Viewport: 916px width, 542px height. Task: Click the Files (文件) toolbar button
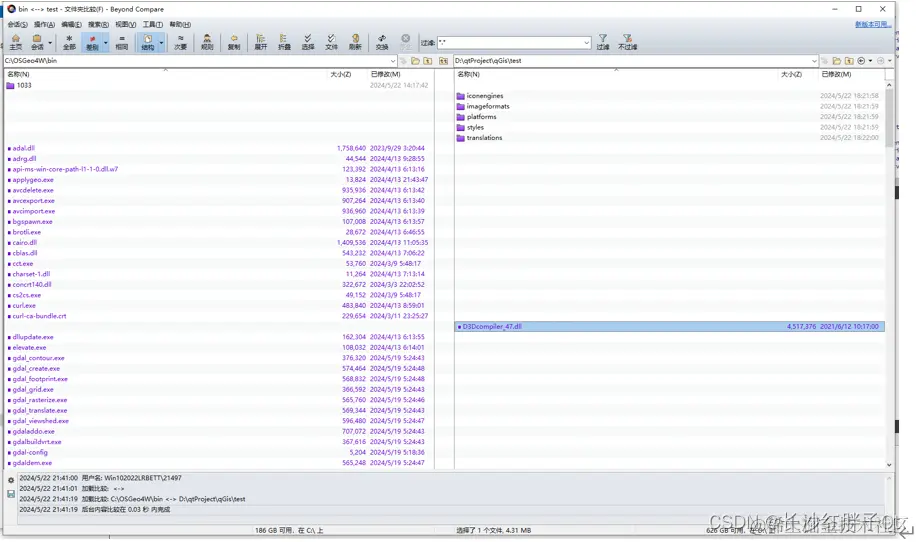pyautogui.click(x=331, y=42)
